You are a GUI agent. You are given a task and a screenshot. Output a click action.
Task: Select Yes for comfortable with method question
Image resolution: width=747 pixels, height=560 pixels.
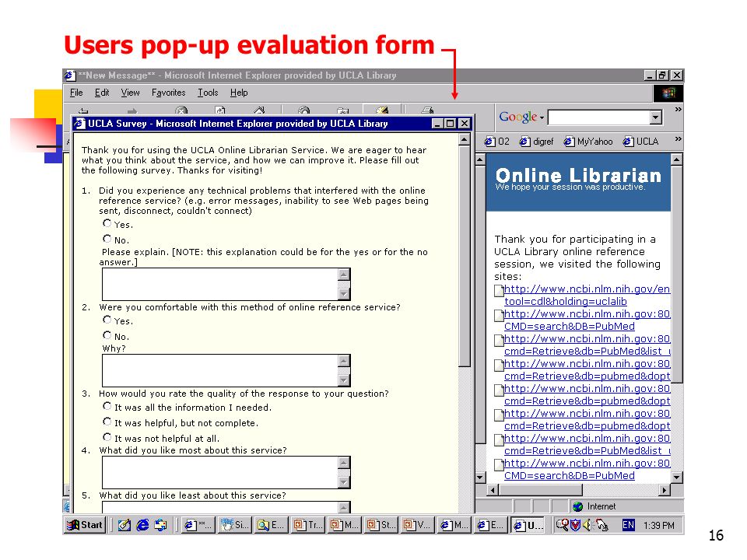[107, 320]
